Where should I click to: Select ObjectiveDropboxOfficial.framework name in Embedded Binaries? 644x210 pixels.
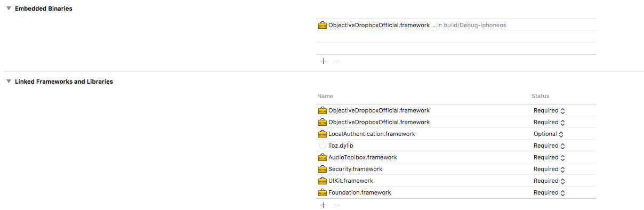tap(379, 25)
